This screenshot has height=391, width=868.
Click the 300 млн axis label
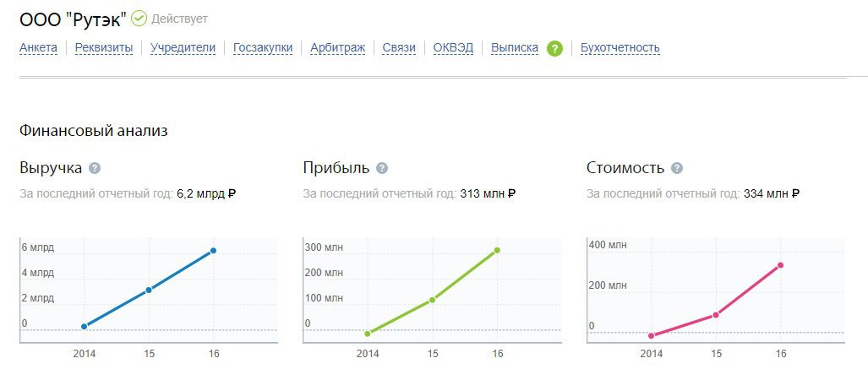[324, 247]
